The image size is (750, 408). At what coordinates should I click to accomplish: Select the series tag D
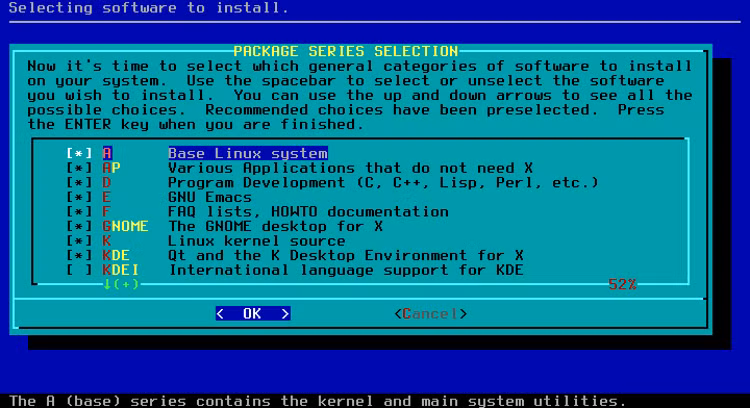[107, 183]
